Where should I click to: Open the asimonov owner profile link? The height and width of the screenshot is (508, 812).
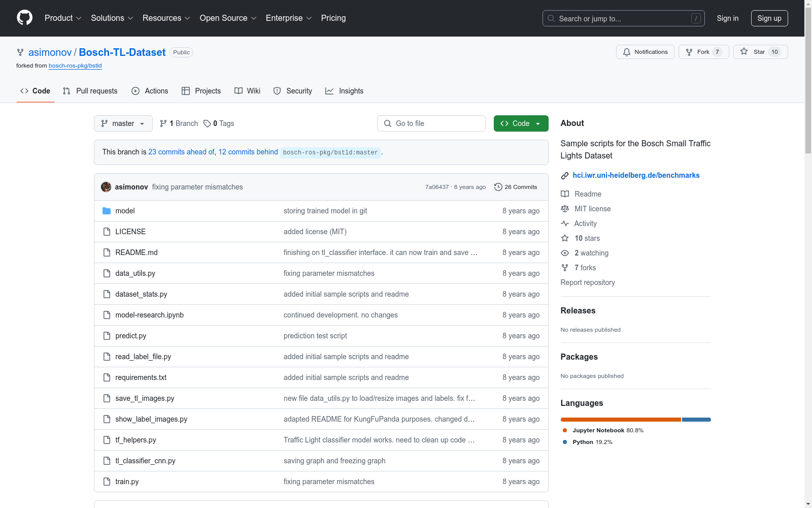point(50,52)
